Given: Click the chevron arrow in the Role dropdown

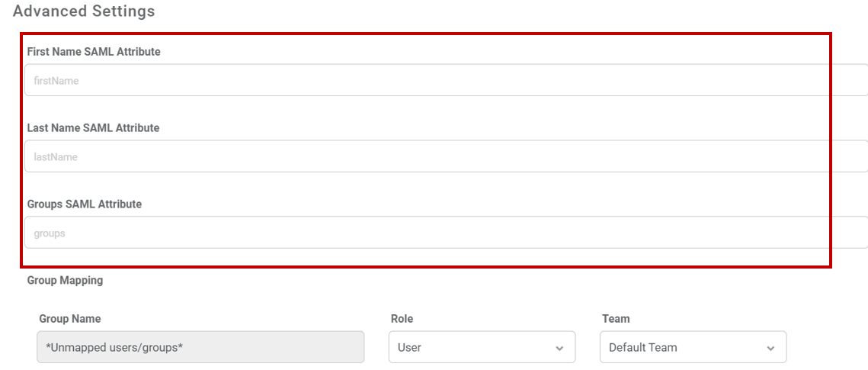Looking at the screenshot, I should coord(559,348).
